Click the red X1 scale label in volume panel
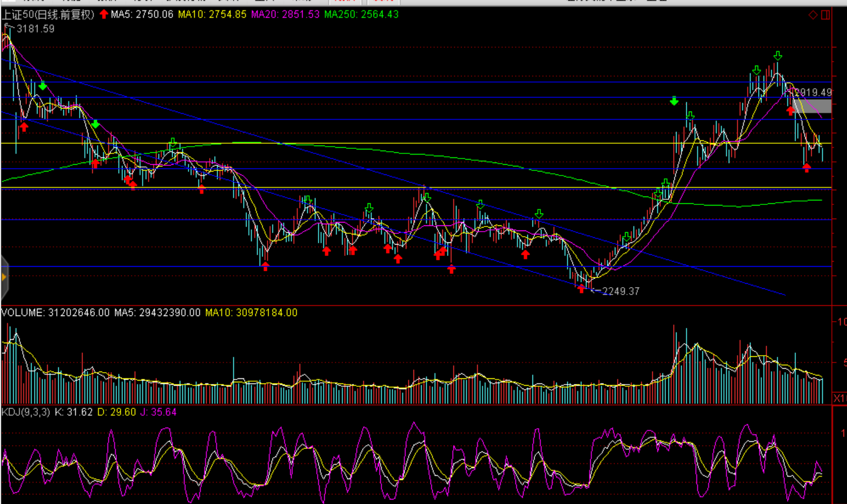 (x=839, y=398)
